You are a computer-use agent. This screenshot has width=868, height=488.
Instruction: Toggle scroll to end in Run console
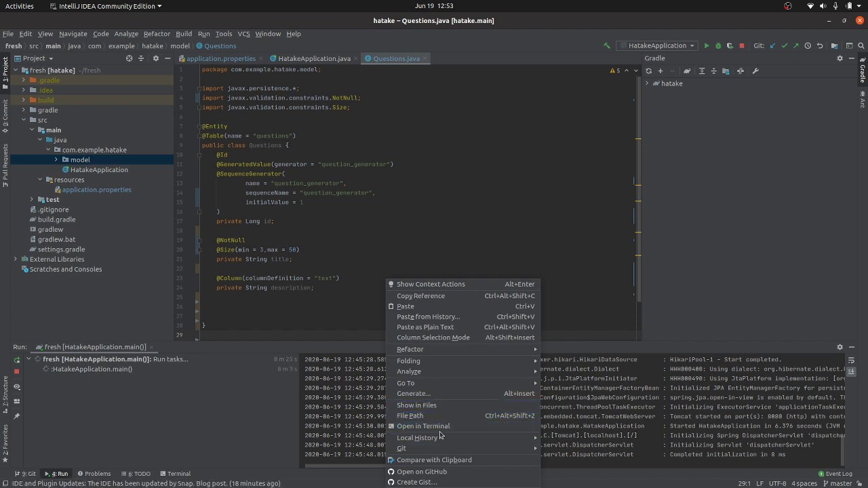coord(851,371)
